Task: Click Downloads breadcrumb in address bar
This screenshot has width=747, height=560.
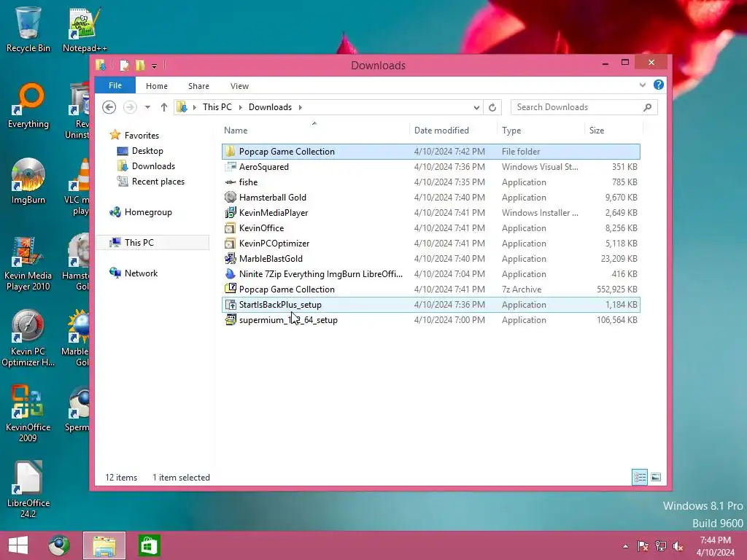Action: [270, 107]
